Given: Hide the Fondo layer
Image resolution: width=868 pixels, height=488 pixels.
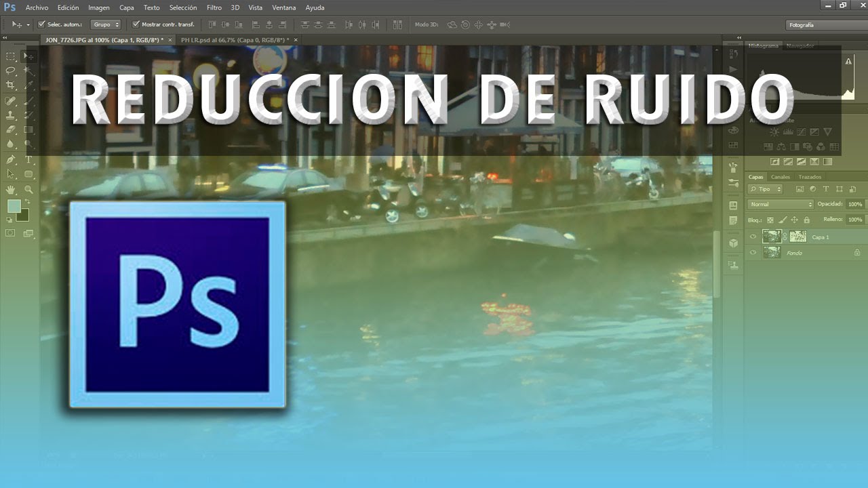Looking at the screenshot, I should (x=753, y=252).
